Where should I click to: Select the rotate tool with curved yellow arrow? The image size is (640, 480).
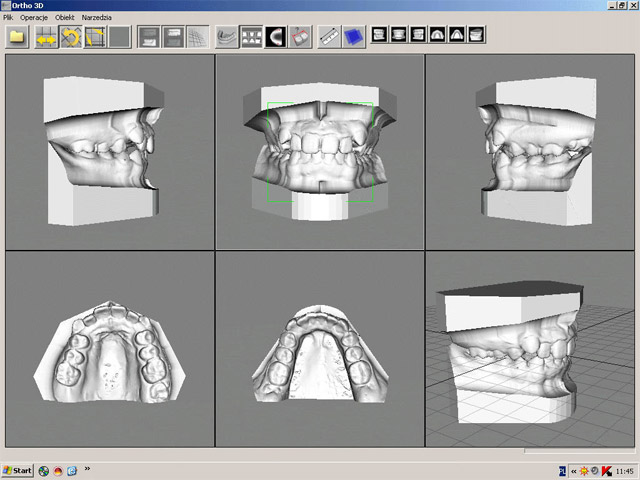[71, 37]
